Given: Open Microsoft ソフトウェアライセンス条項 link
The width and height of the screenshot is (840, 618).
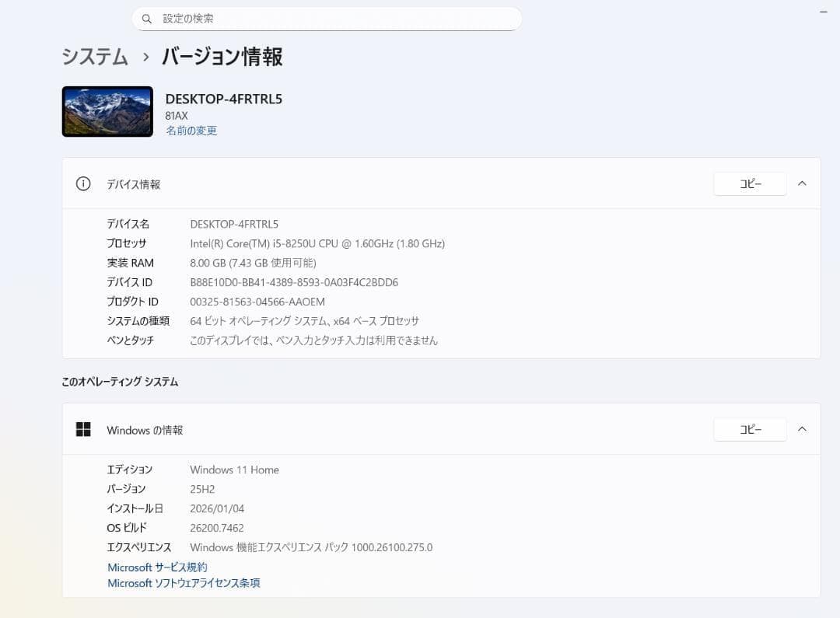Looking at the screenshot, I should (x=184, y=583).
